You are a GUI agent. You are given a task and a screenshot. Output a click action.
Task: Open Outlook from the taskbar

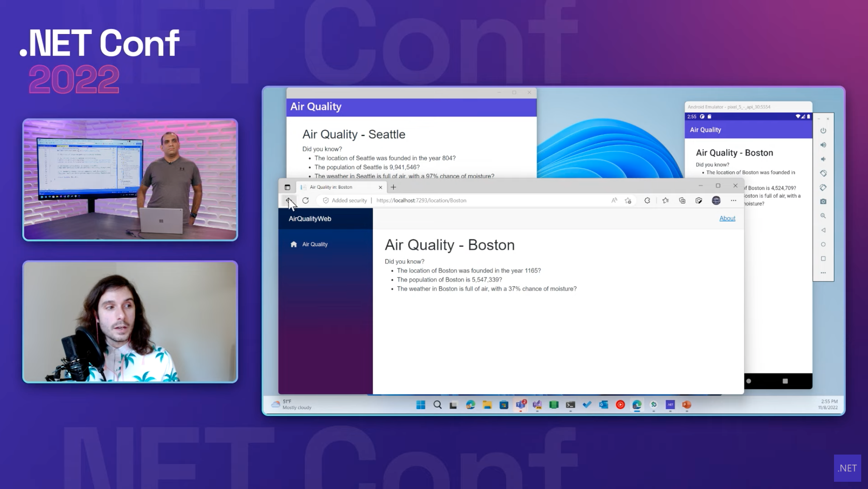point(604,405)
